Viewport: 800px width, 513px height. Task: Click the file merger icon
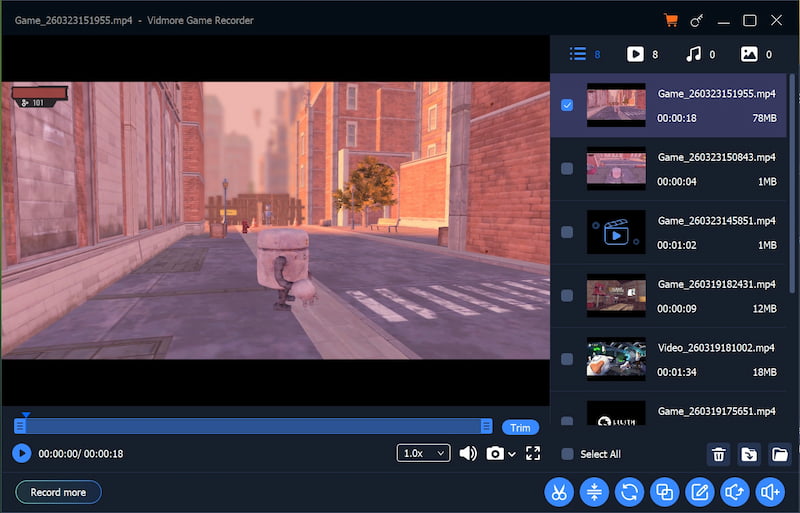pyautogui.click(x=663, y=492)
